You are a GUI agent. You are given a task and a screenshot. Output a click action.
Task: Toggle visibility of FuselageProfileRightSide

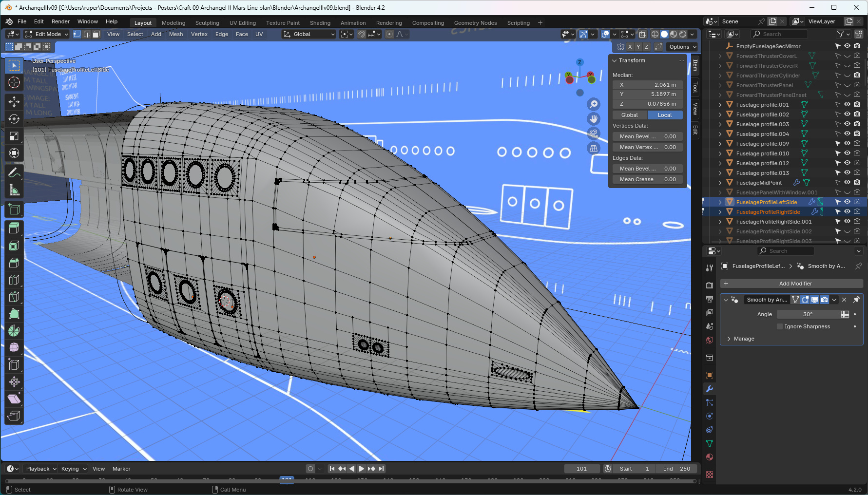click(847, 211)
